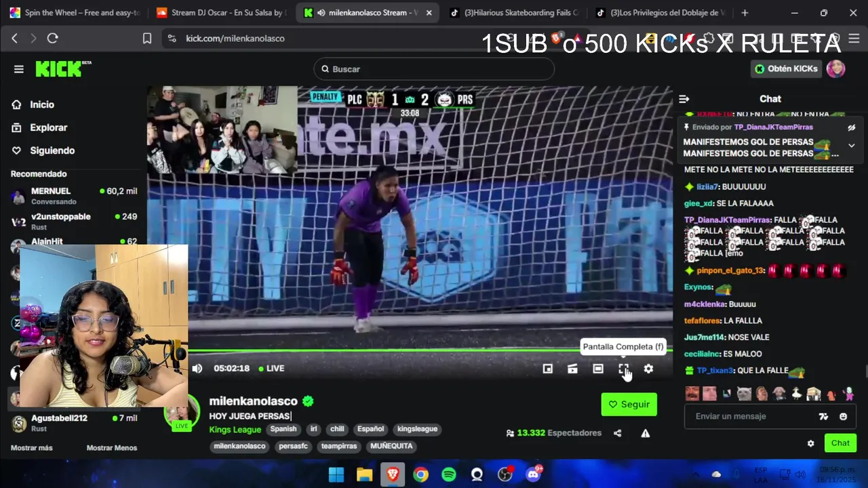The height and width of the screenshot is (488, 868).
Task: Bookmark this page icon in address bar
Action: (x=146, y=39)
